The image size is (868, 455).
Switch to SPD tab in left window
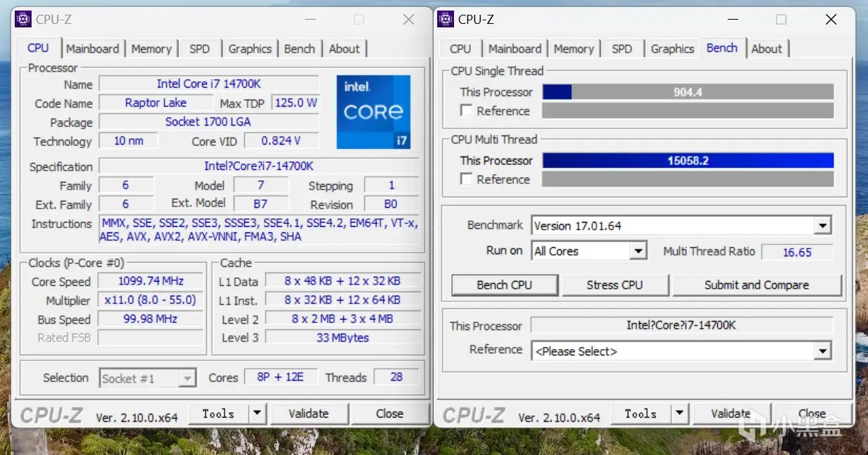(199, 48)
